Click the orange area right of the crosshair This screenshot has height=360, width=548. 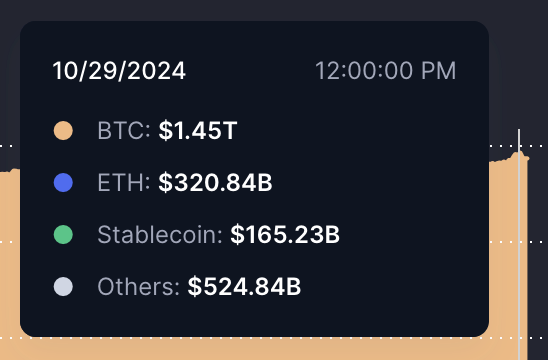(524, 262)
